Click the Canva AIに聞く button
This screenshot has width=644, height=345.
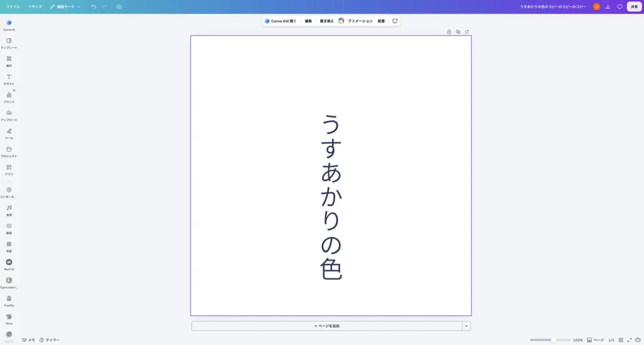tap(280, 21)
